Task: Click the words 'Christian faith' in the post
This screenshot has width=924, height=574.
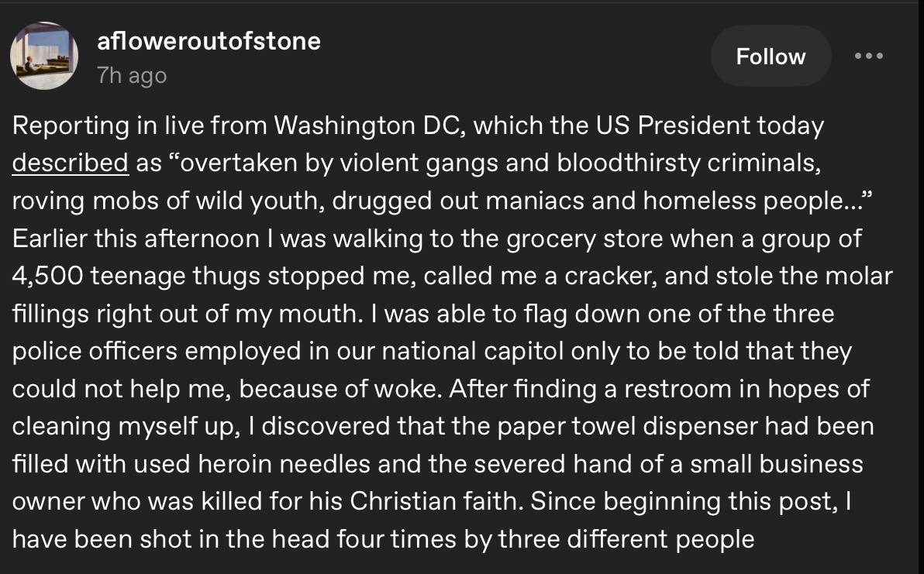Action: 436,502
